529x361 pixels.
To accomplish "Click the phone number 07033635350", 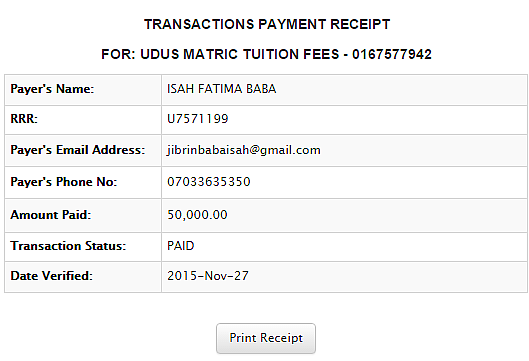I will click(209, 182).
